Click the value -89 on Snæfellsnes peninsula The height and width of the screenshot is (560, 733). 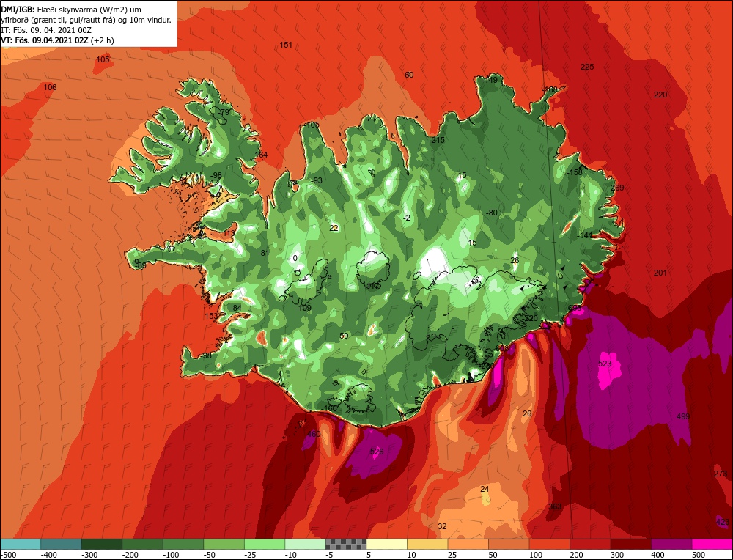141,265
